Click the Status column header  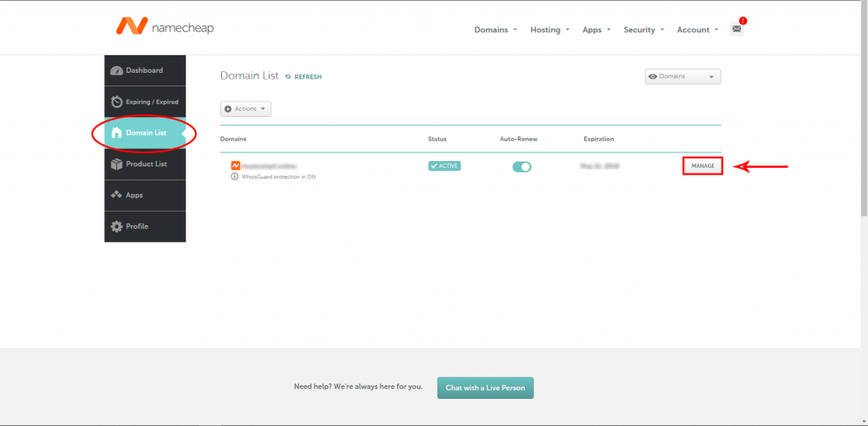point(437,139)
